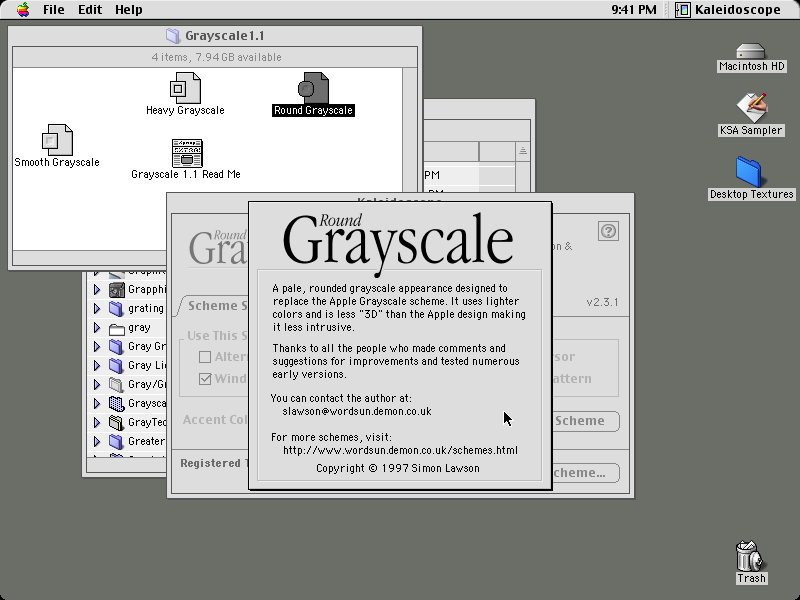Click the question mark help icon in Kaleidoscope

[608, 231]
